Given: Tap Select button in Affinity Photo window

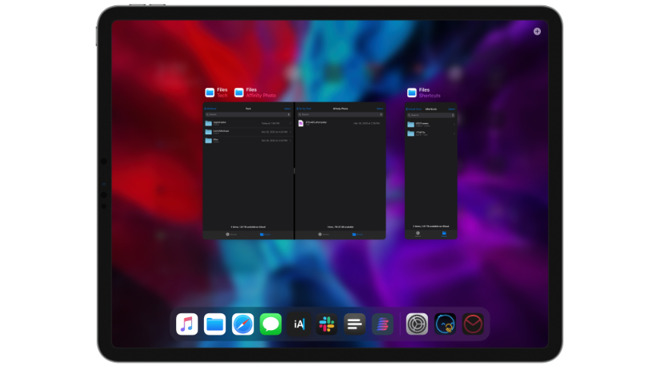Looking at the screenshot, I should tap(380, 109).
